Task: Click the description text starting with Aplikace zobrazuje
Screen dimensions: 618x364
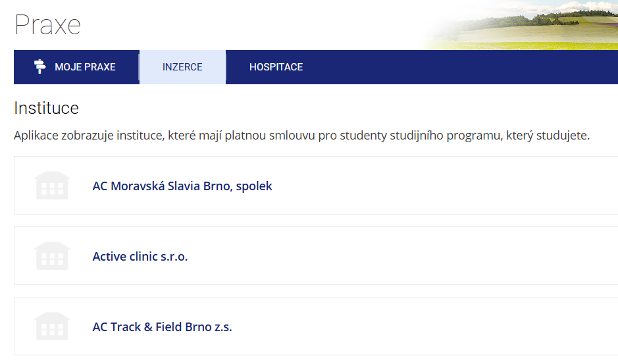Action: 301,137
